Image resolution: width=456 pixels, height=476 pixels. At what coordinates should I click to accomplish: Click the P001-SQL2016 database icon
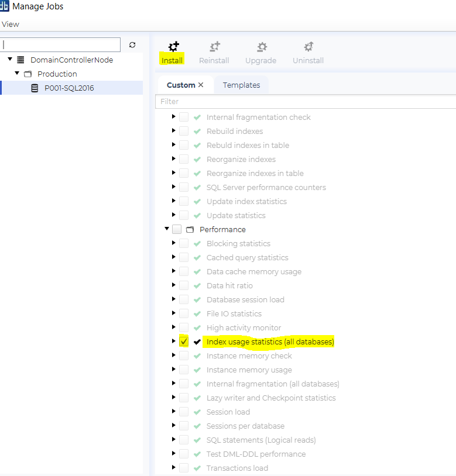(35, 88)
